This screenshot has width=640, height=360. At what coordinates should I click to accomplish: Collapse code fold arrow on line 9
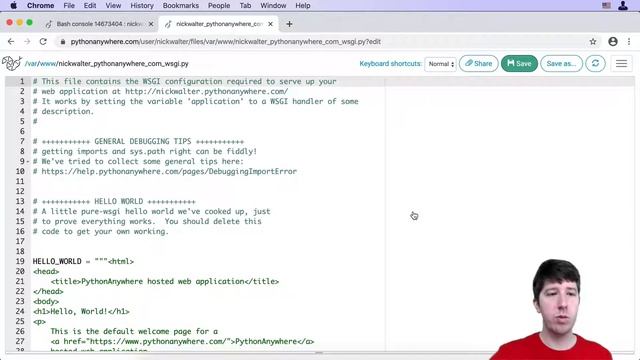(x=28, y=162)
